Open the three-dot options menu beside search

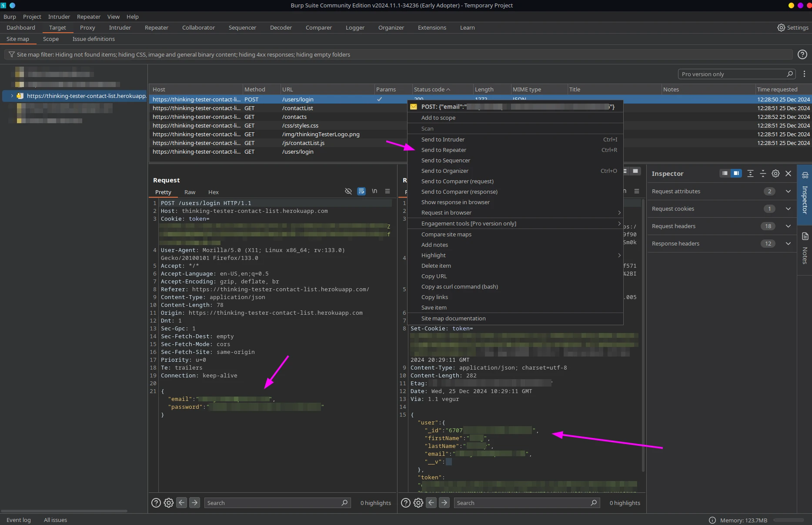[804, 74]
